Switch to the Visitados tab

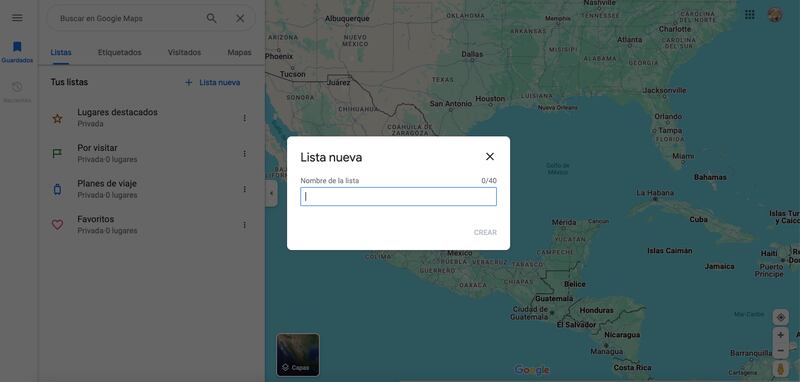point(184,53)
